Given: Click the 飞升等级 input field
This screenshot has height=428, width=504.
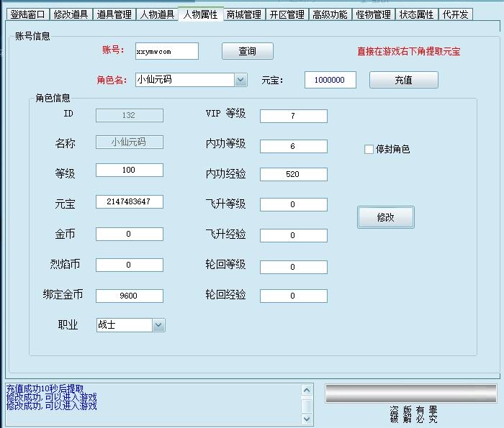Looking at the screenshot, I should [294, 204].
